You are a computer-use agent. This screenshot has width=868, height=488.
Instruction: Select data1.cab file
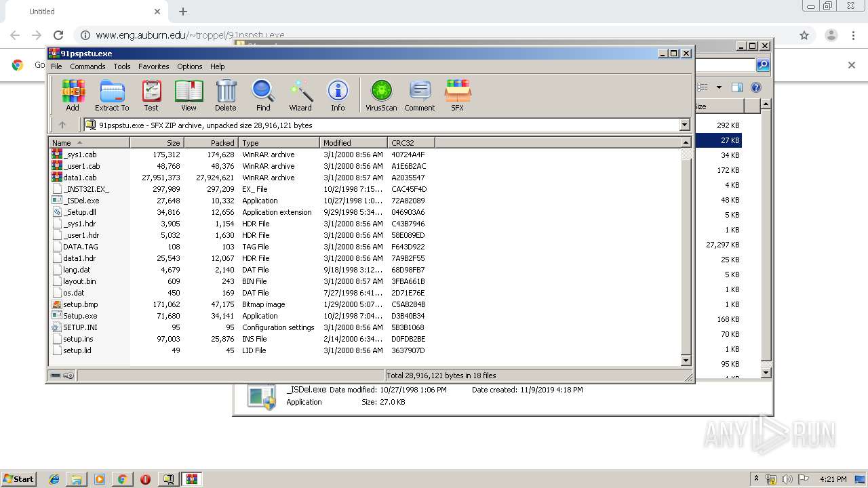(79, 178)
